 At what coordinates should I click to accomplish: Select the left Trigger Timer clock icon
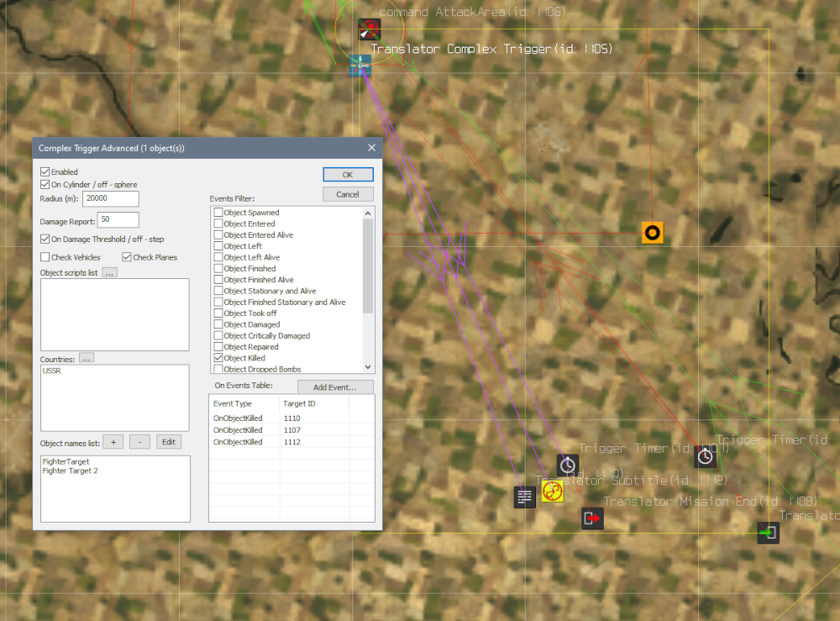tap(568, 465)
